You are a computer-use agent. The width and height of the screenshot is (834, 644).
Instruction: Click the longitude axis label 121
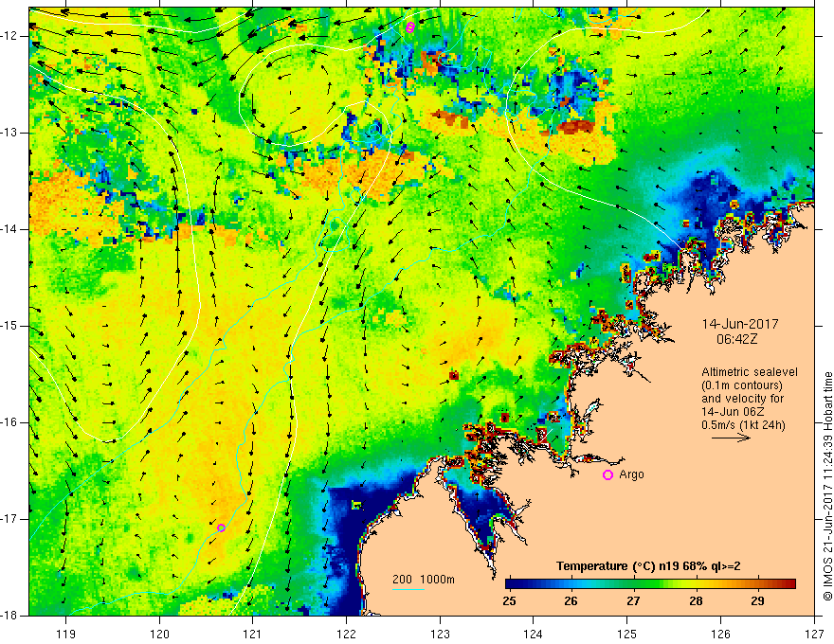coord(253,634)
